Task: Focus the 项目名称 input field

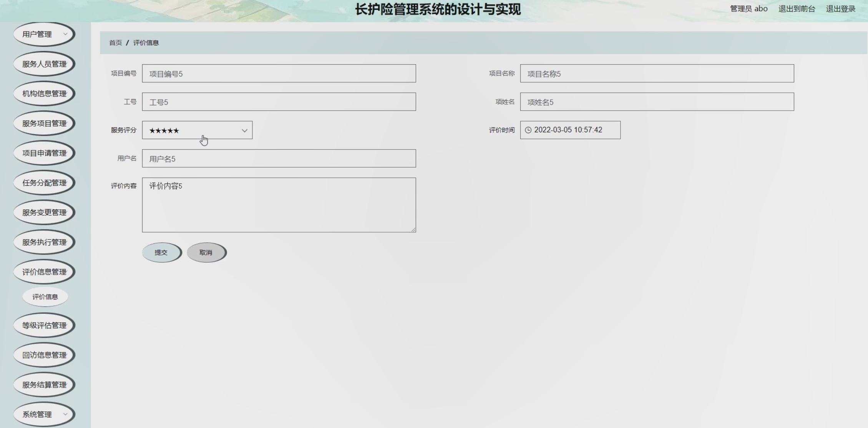Action: click(657, 73)
